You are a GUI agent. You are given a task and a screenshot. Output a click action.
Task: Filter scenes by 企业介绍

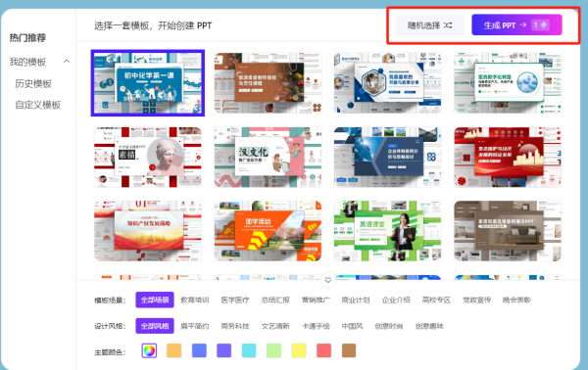point(396,300)
